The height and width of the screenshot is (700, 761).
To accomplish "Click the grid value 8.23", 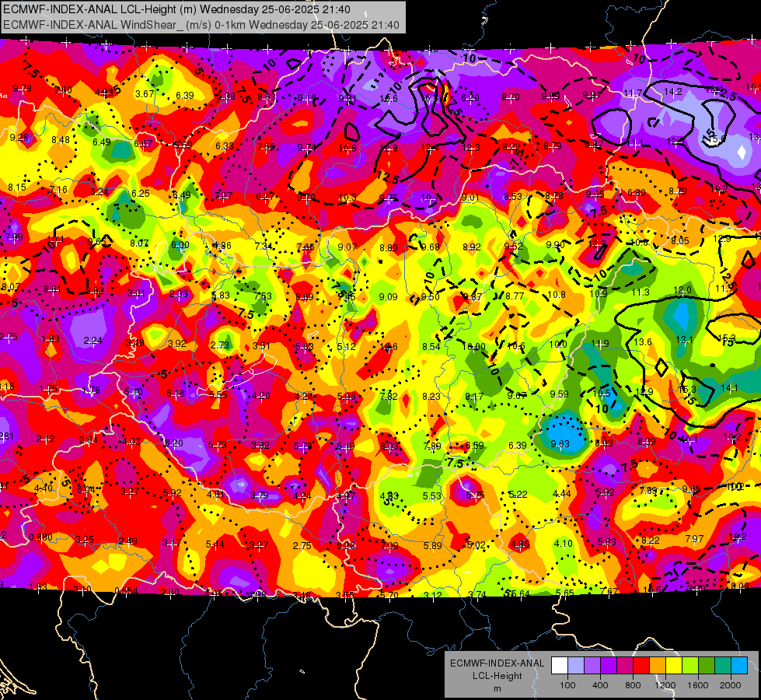I will [431, 397].
